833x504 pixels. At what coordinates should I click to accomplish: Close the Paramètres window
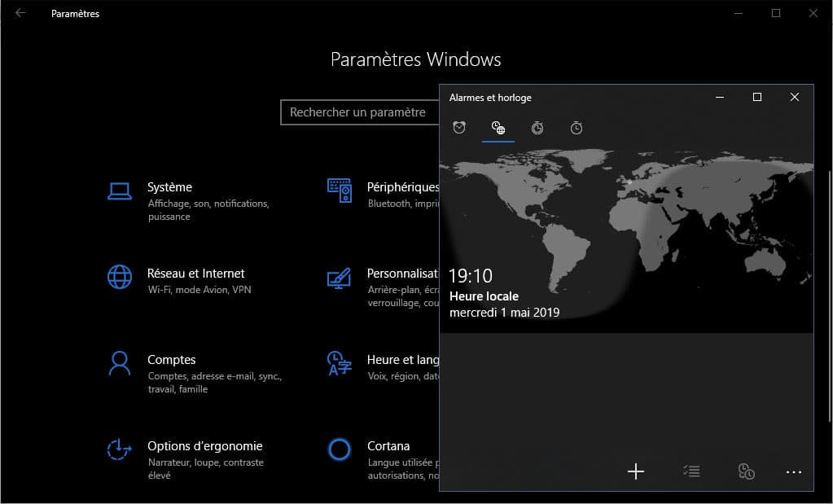pos(813,13)
